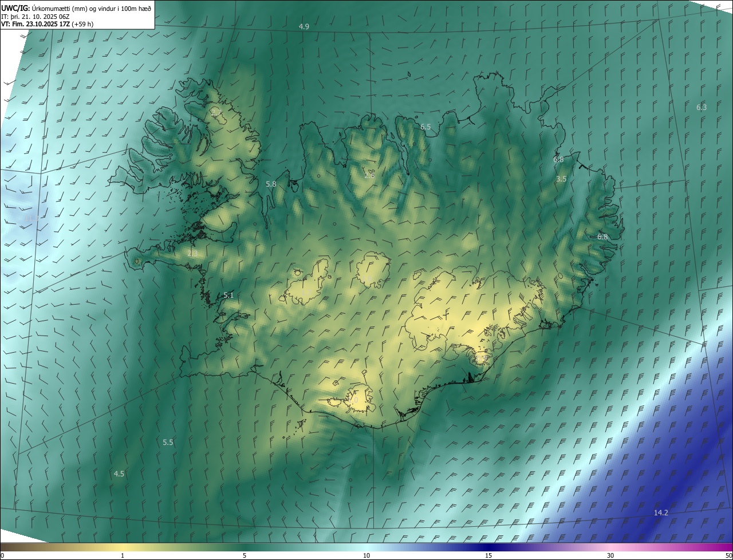This screenshot has width=733, height=560.
Task: Click the '5' tick on the colour scale
Action: [x=245, y=555]
